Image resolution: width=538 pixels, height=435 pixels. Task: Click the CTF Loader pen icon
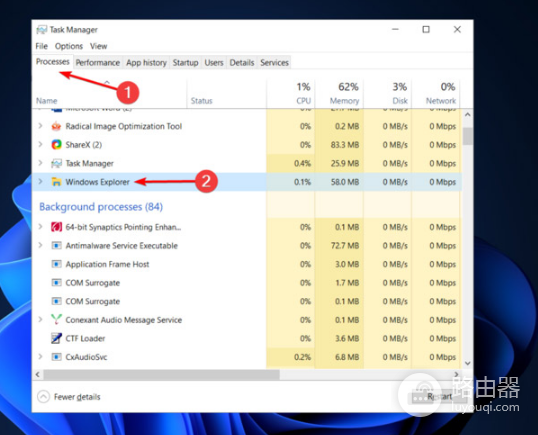click(56, 338)
